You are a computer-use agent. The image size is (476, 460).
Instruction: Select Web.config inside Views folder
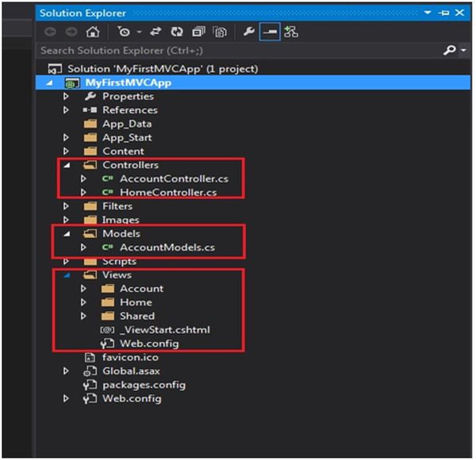(x=149, y=343)
